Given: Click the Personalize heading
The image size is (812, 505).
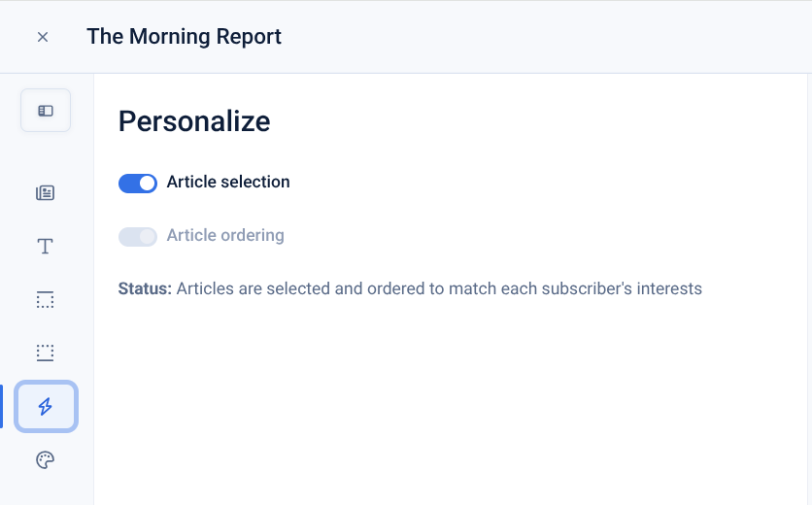Looking at the screenshot, I should tap(194, 121).
